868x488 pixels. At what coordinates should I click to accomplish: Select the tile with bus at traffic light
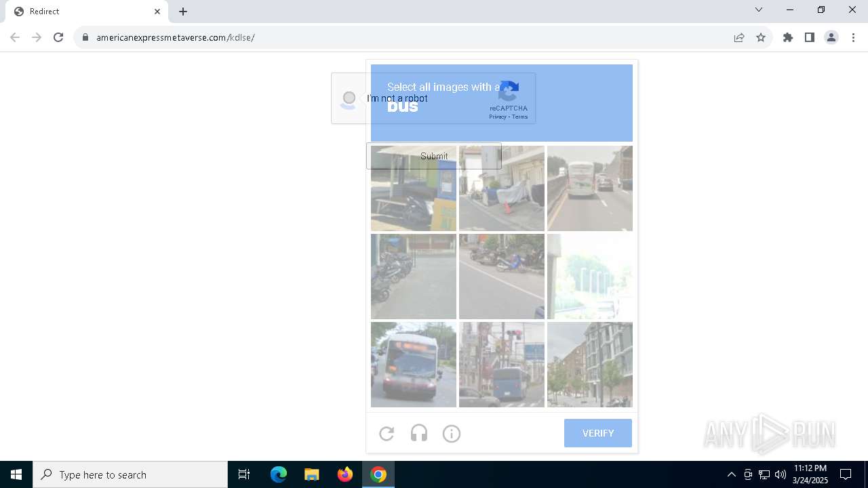click(502, 365)
